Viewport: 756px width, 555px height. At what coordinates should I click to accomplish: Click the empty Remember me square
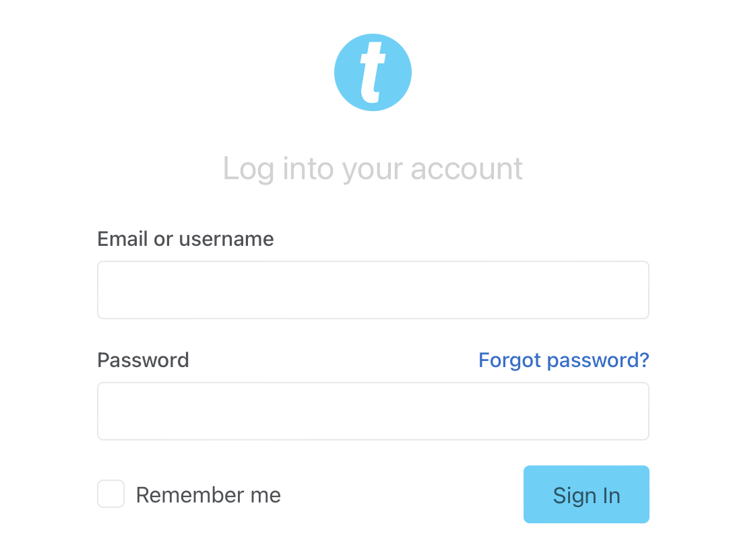(x=111, y=494)
